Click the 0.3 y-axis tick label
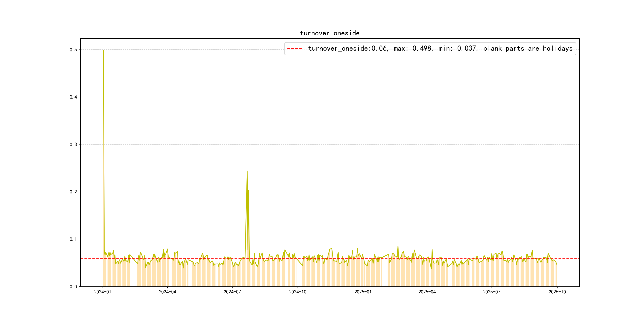This screenshot has width=644, height=322. (x=73, y=145)
